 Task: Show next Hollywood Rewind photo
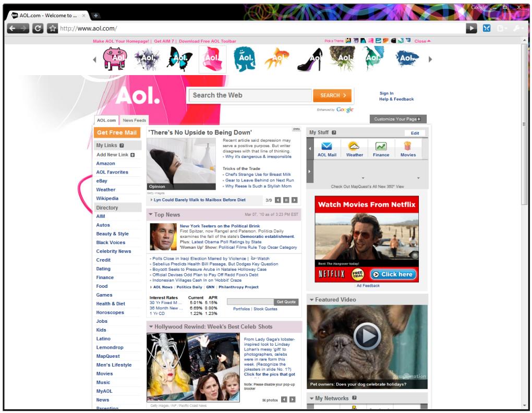pos(293,400)
